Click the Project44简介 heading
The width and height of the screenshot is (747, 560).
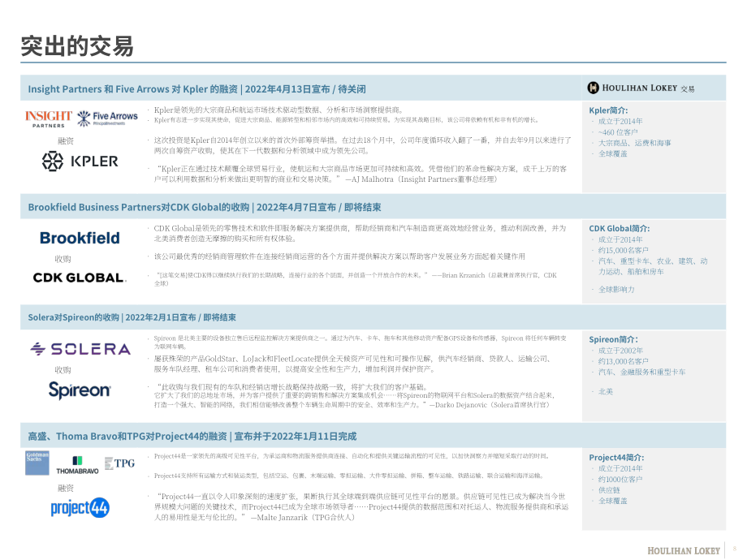tap(616, 458)
